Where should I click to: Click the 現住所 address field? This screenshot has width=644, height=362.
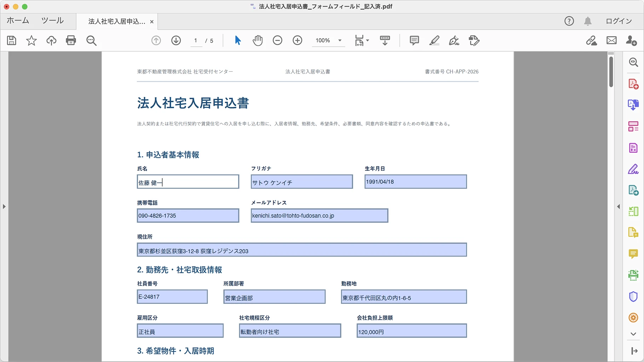point(302,250)
